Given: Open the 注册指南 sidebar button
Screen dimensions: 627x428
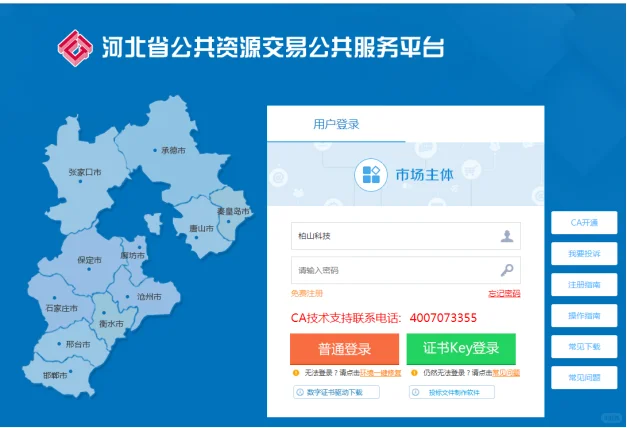Looking at the screenshot, I should click(x=584, y=285).
